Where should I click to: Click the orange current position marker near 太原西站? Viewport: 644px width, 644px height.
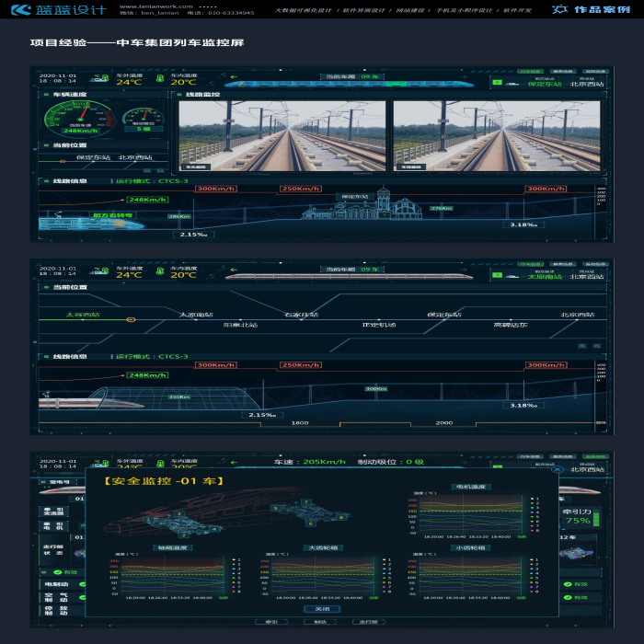point(131,320)
